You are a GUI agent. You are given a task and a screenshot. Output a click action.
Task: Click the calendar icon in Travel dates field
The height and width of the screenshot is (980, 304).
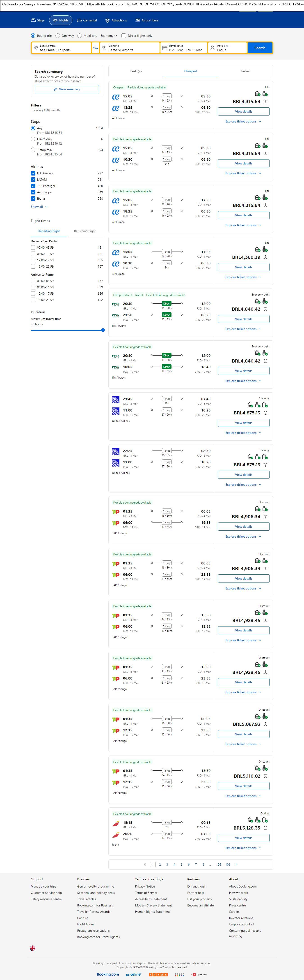coord(165,48)
